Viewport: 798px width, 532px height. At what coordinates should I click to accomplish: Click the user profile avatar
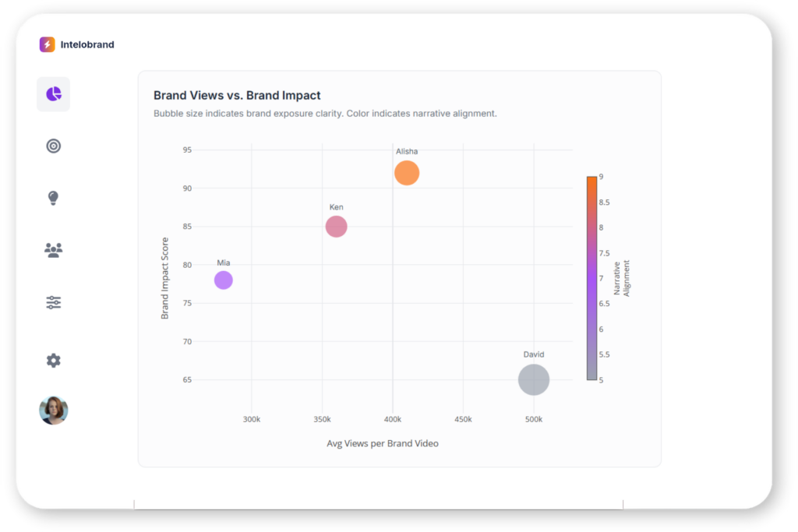pos(53,410)
